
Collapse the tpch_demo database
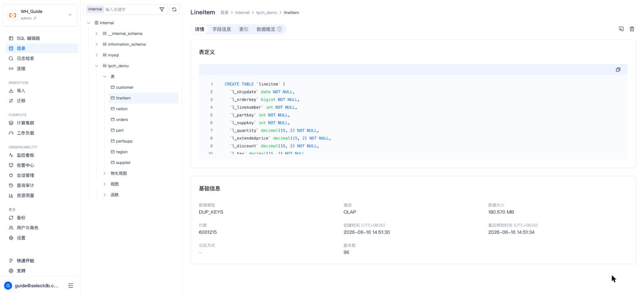point(97,66)
